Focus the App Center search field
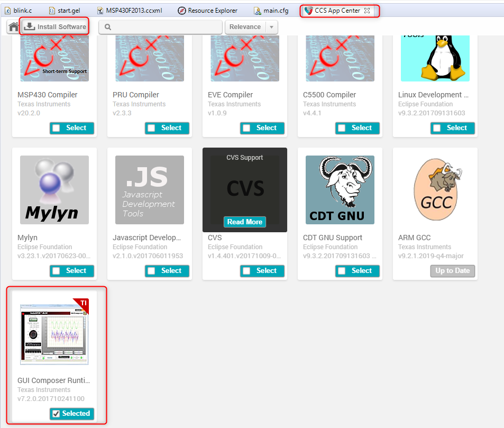The image size is (504, 428). pyautogui.click(x=160, y=27)
